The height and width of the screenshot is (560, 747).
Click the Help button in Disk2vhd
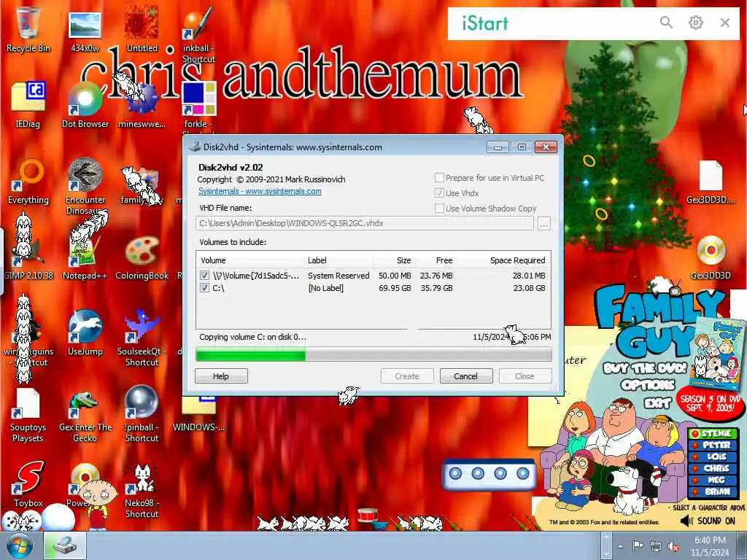[x=221, y=376]
